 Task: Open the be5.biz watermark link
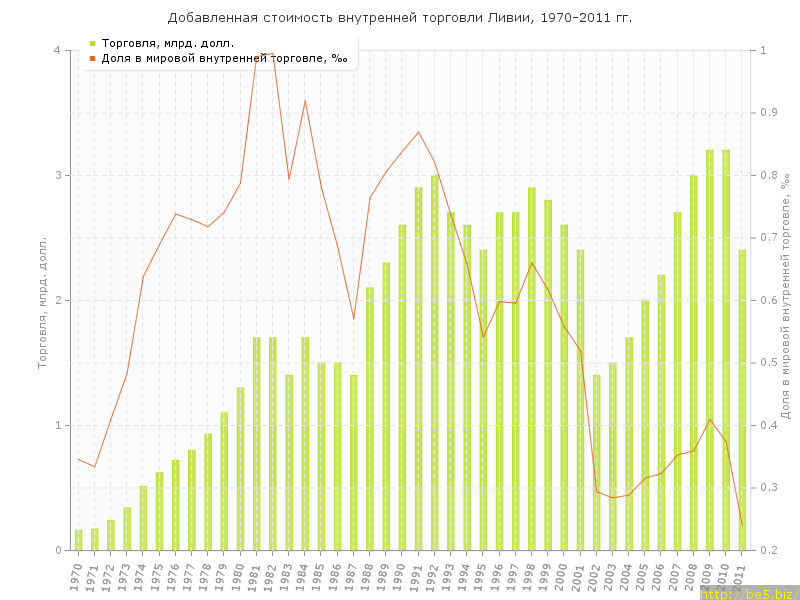[748, 593]
